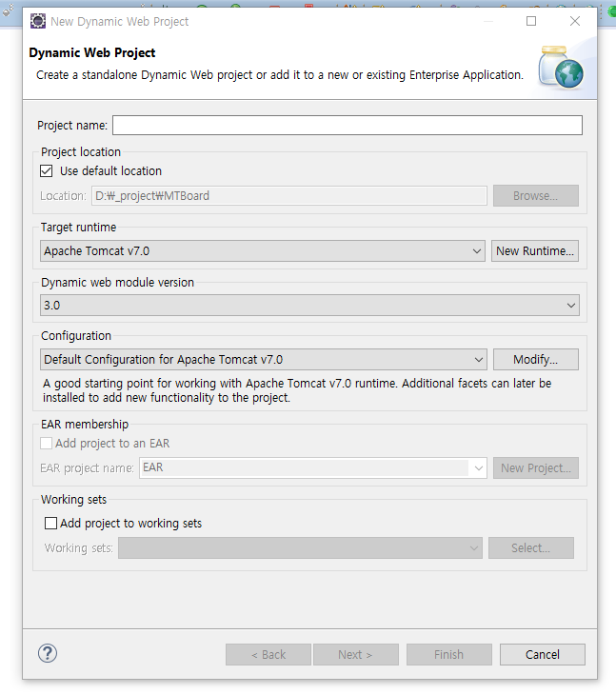The image size is (616, 695).
Task: Click the Location path field
Action: coord(288,195)
